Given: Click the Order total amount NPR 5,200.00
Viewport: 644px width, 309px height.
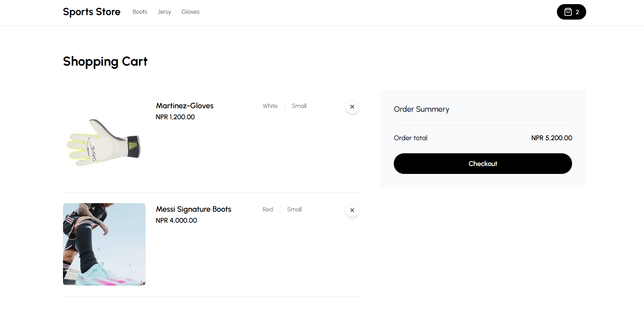Looking at the screenshot, I should [551, 138].
